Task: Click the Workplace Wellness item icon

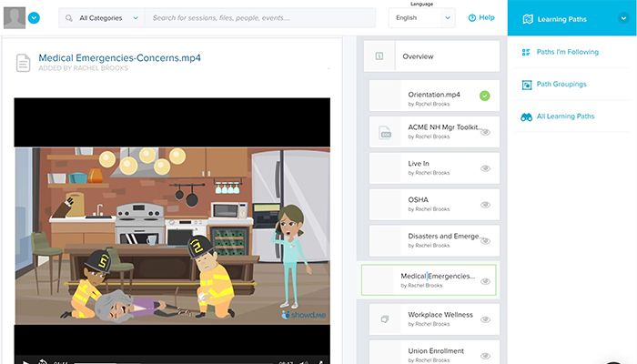Action: [385, 318]
